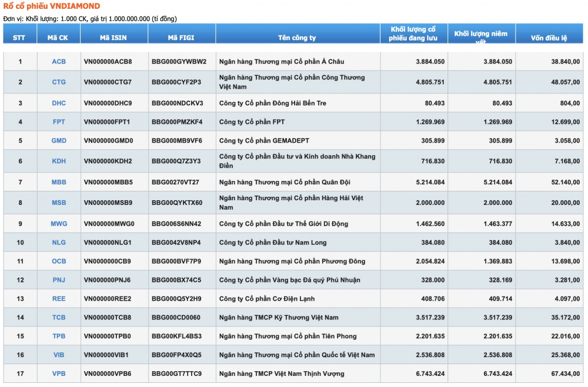
Task: Open the KDH stock code link
Action: (x=58, y=161)
